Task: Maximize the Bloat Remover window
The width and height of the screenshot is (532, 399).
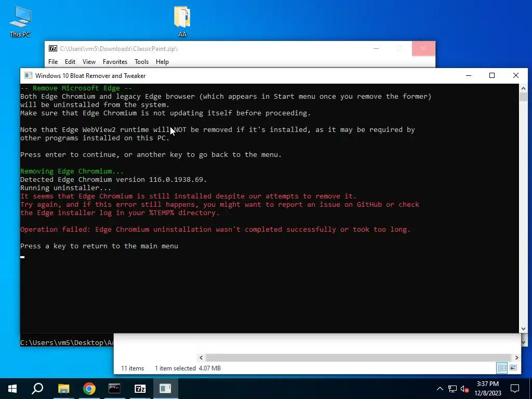Action: pos(492,75)
